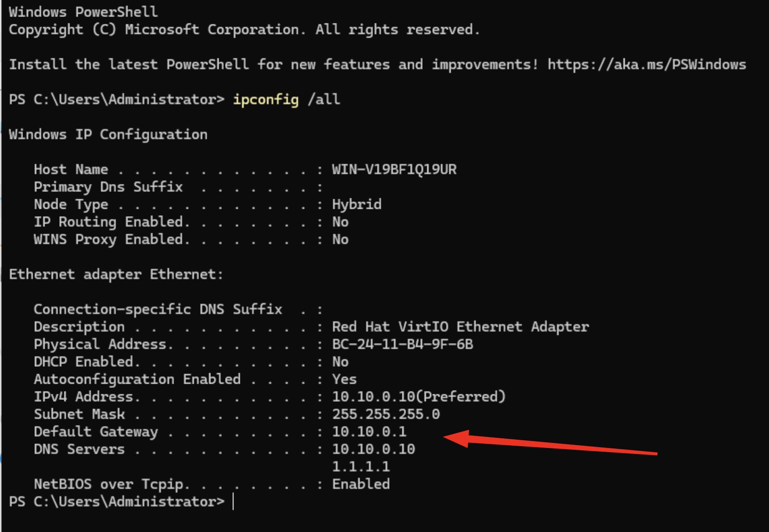Click the primary DNS server 10.10.0.10

(x=373, y=449)
